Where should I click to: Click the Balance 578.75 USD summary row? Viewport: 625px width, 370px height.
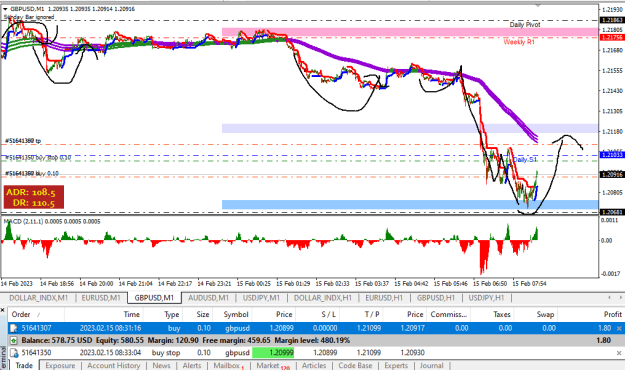[x=316, y=340]
